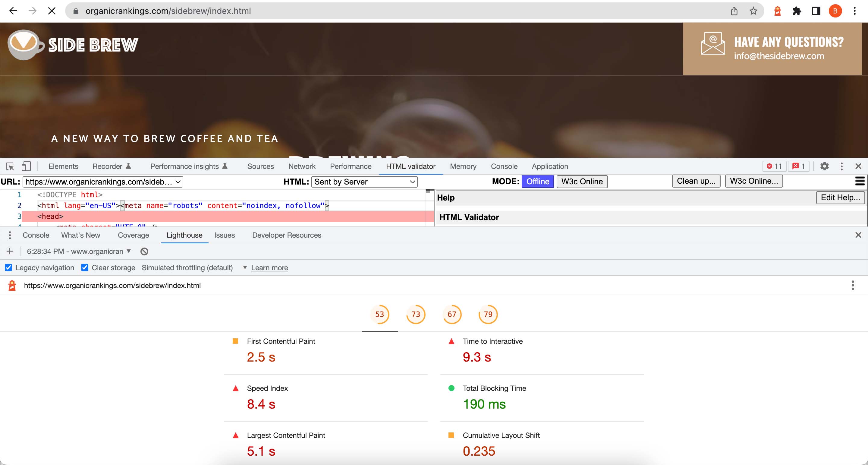
Task: Uncheck the Legacy navigation checkbox
Action: click(x=8, y=267)
